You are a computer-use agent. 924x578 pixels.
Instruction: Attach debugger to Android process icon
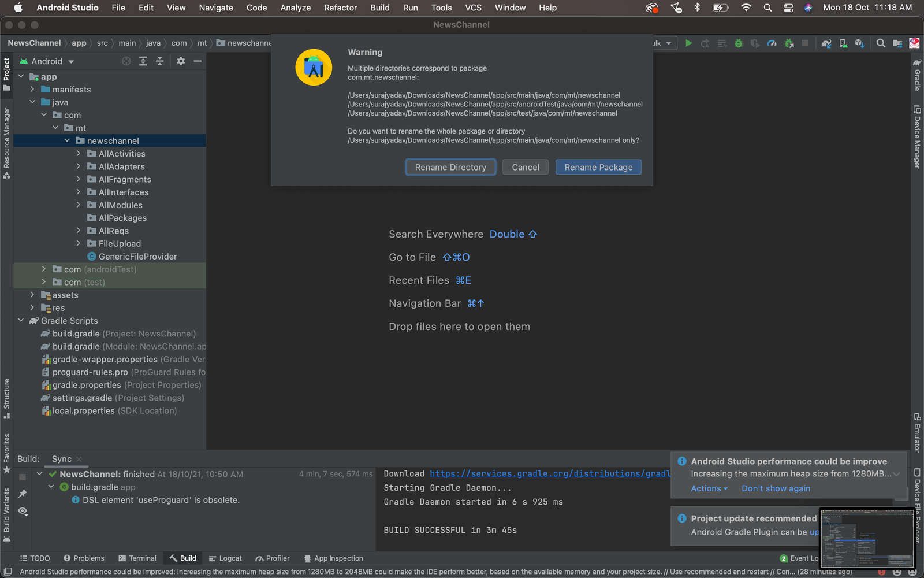click(x=789, y=43)
